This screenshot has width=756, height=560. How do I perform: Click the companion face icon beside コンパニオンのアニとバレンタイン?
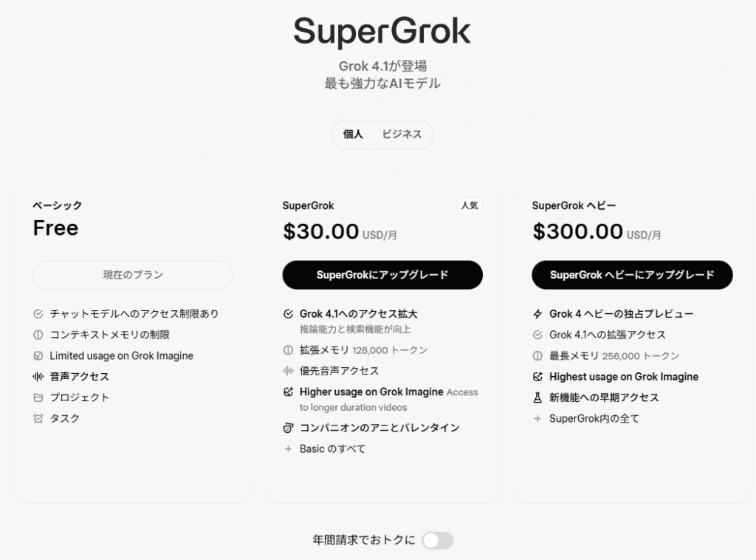coord(289,428)
